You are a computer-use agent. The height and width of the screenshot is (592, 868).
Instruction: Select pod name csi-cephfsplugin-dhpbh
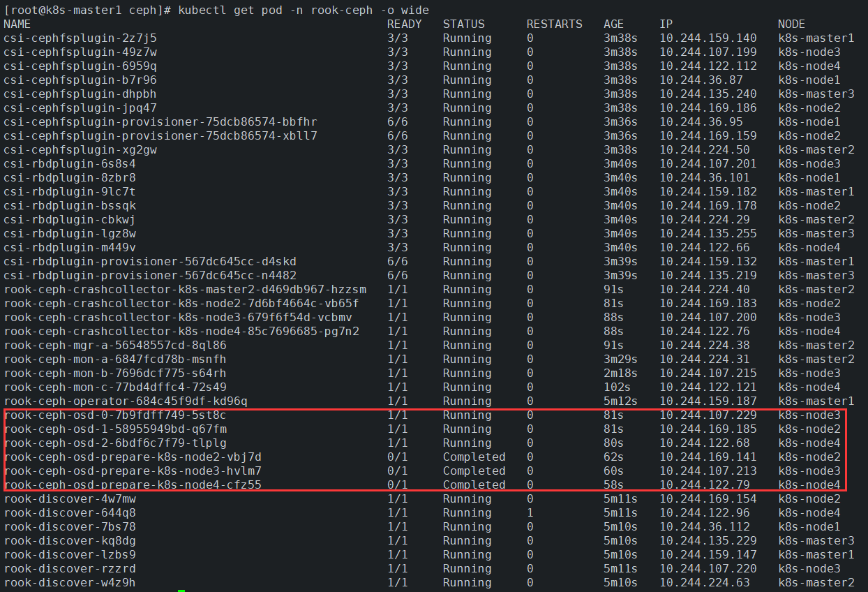80,94
